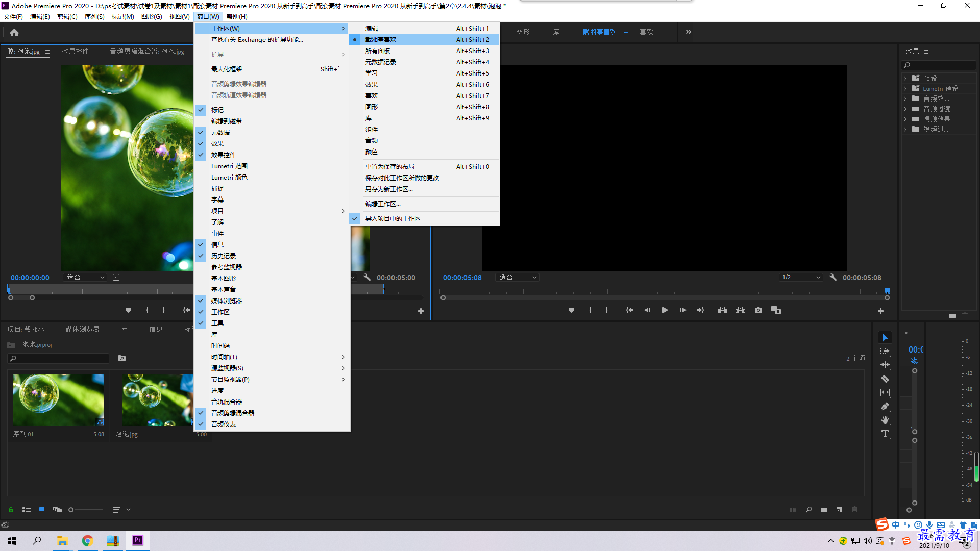Select the Hand tool
The width and height of the screenshot is (980, 551).
click(885, 420)
